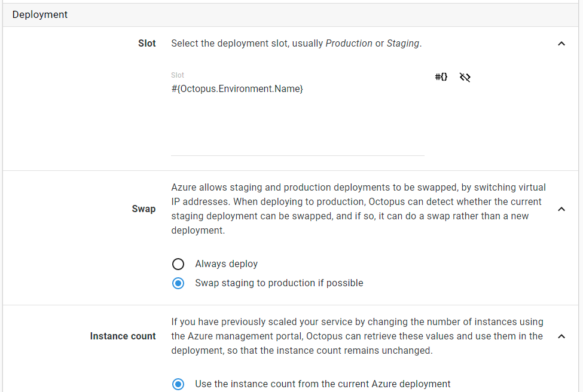The width and height of the screenshot is (583, 392).
Task: Click the bold Swap heading label
Action: click(144, 209)
